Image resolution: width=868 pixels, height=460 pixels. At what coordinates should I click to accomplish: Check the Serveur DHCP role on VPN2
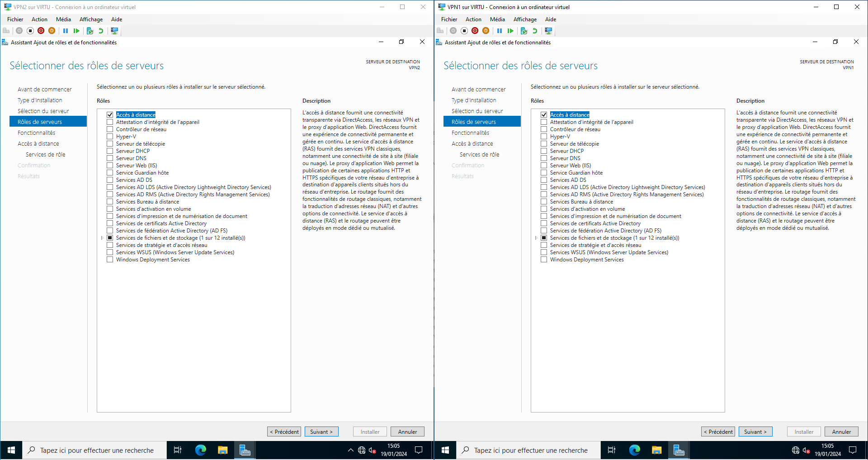click(110, 151)
